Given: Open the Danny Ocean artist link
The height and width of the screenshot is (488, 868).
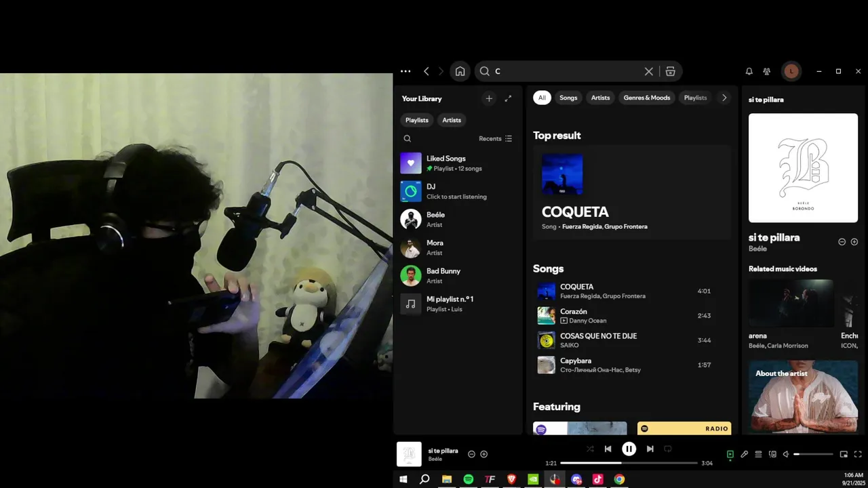Looking at the screenshot, I should click(x=588, y=321).
